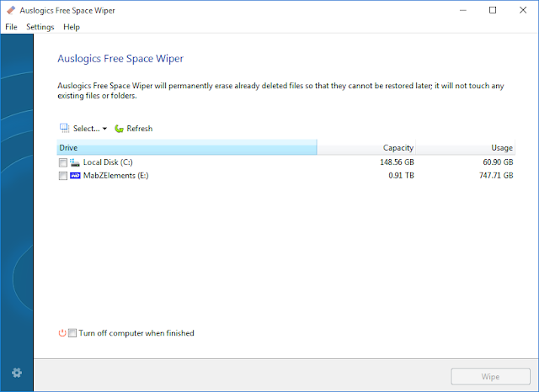Viewport: 539px width, 392px height.
Task: Check the Local Disk (C:) checkbox
Action: [x=63, y=162]
